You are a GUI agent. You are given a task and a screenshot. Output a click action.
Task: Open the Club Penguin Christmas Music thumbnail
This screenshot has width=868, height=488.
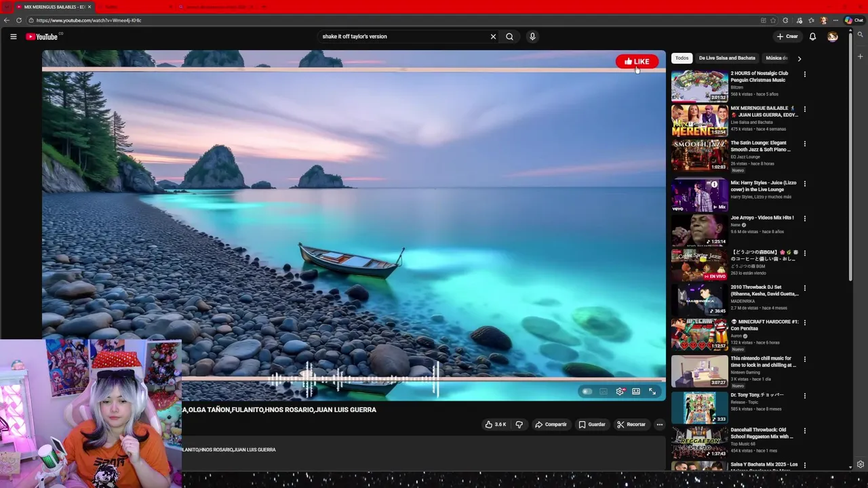coord(700,85)
